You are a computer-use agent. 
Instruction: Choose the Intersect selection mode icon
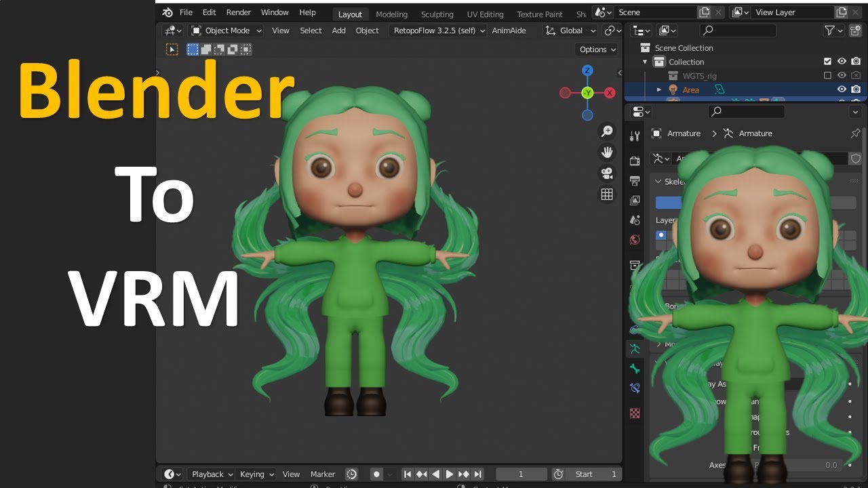click(245, 49)
